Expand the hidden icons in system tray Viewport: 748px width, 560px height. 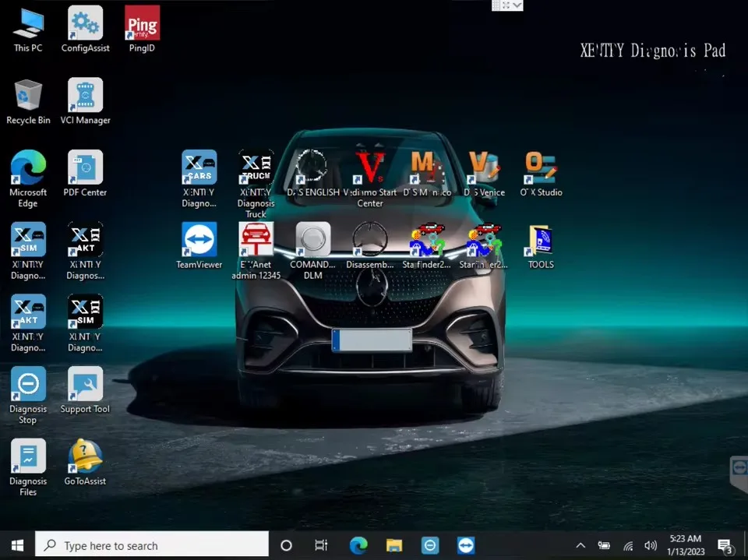(x=580, y=545)
